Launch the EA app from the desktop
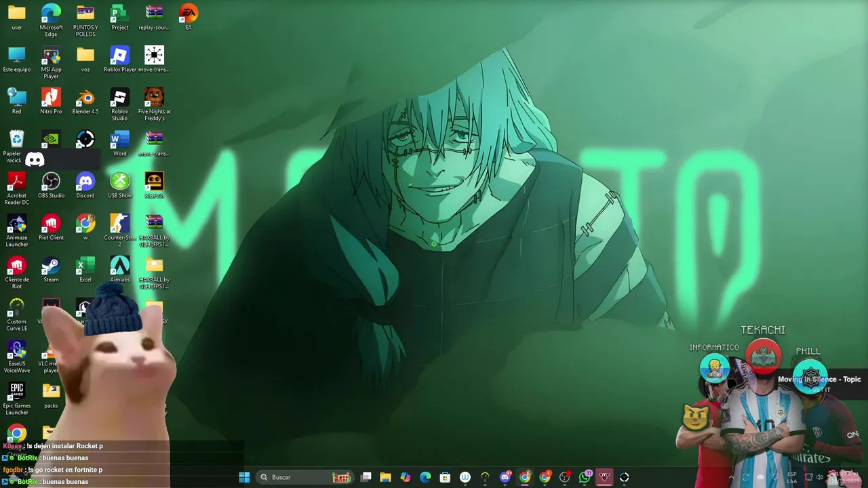The image size is (868, 488). point(189,17)
